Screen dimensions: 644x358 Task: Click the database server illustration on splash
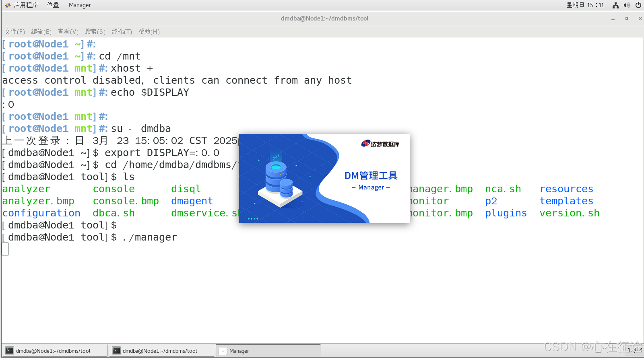(x=280, y=179)
